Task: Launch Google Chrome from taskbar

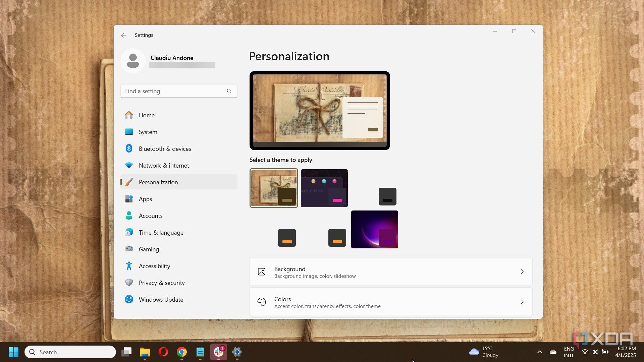Action: (182, 352)
